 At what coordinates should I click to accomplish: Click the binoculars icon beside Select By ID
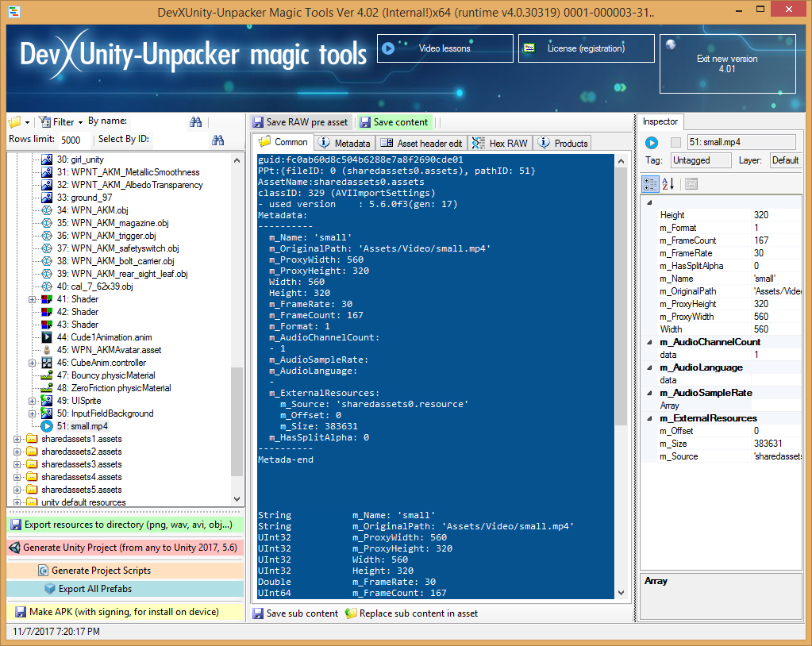pyautogui.click(x=218, y=140)
